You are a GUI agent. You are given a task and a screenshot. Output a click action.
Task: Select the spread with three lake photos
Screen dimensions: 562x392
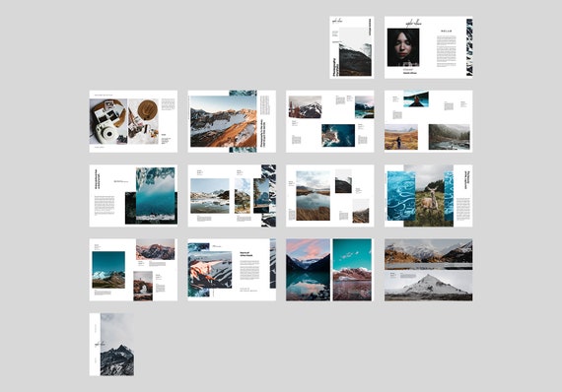pyautogui.click(x=232, y=196)
